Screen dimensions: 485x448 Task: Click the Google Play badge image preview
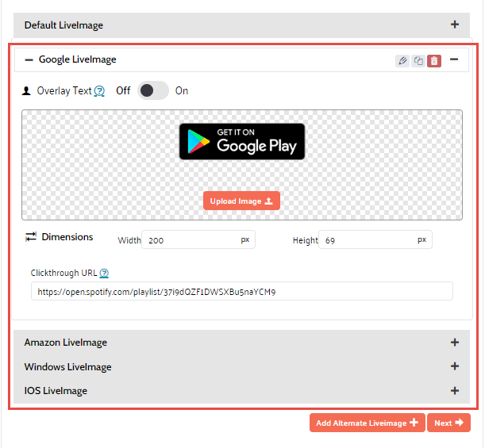pos(242,141)
